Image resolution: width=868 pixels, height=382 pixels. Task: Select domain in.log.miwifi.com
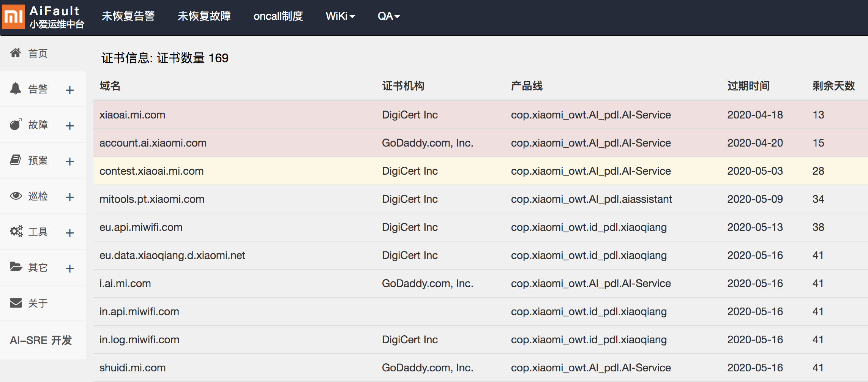tap(139, 339)
